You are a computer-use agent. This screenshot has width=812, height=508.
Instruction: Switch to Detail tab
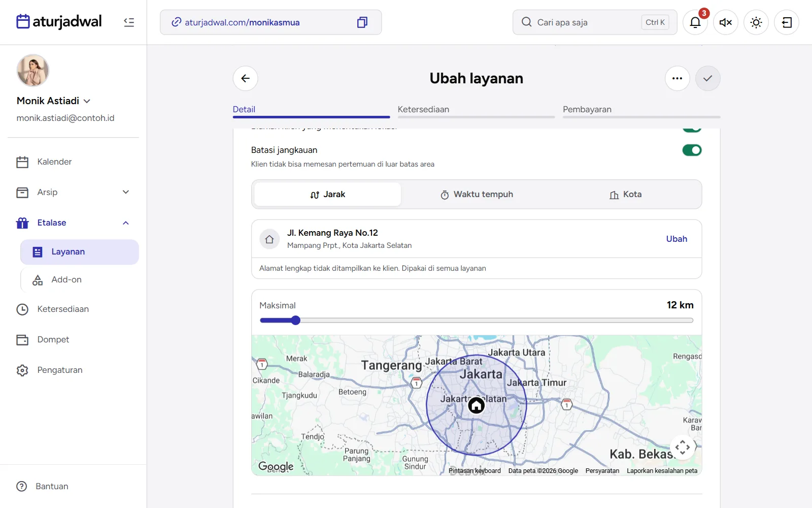[x=311, y=110]
